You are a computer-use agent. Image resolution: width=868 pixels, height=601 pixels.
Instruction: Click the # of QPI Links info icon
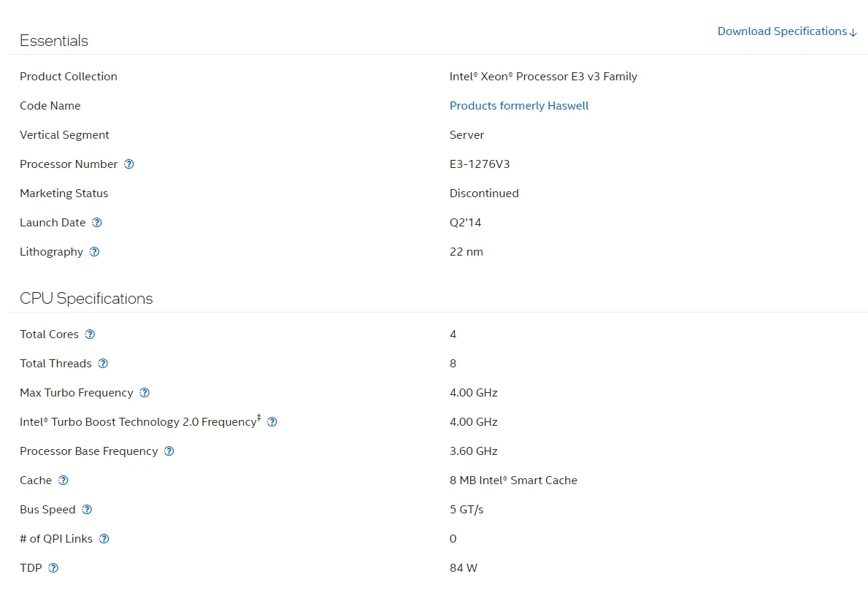(104, 539)
